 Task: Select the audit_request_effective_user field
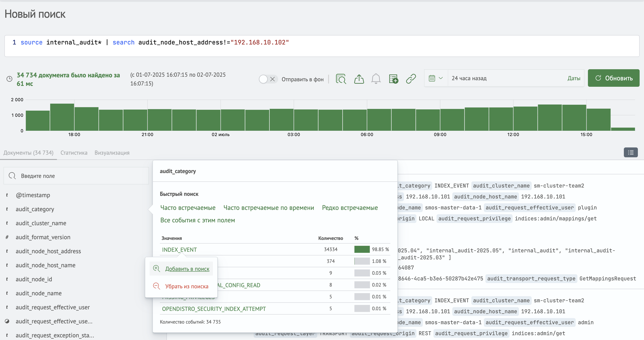pos(53,307)
